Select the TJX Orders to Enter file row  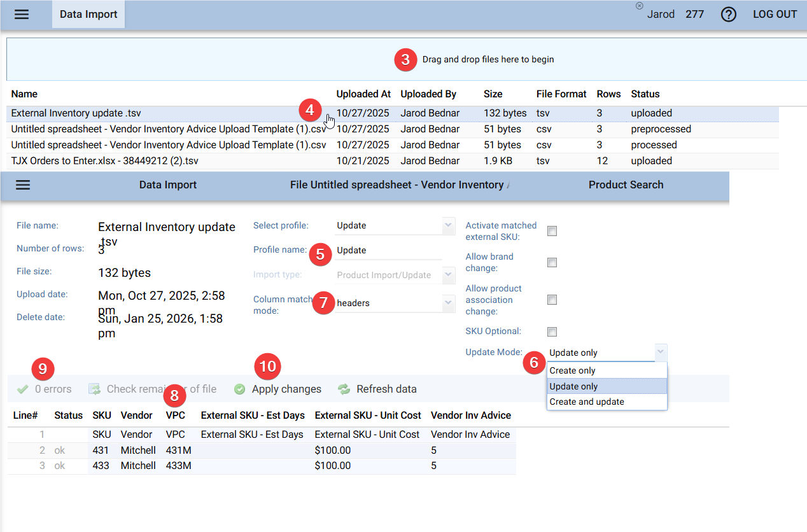point(105,161)
